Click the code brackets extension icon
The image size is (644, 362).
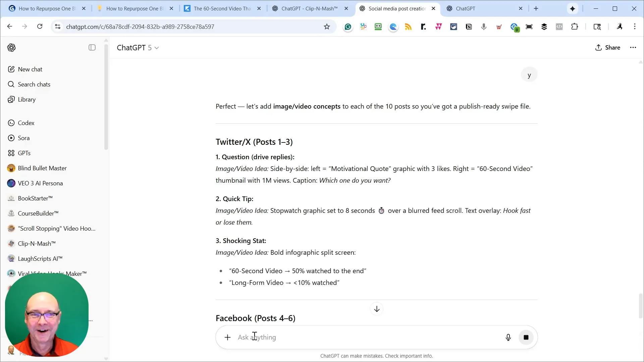point(559,27)
